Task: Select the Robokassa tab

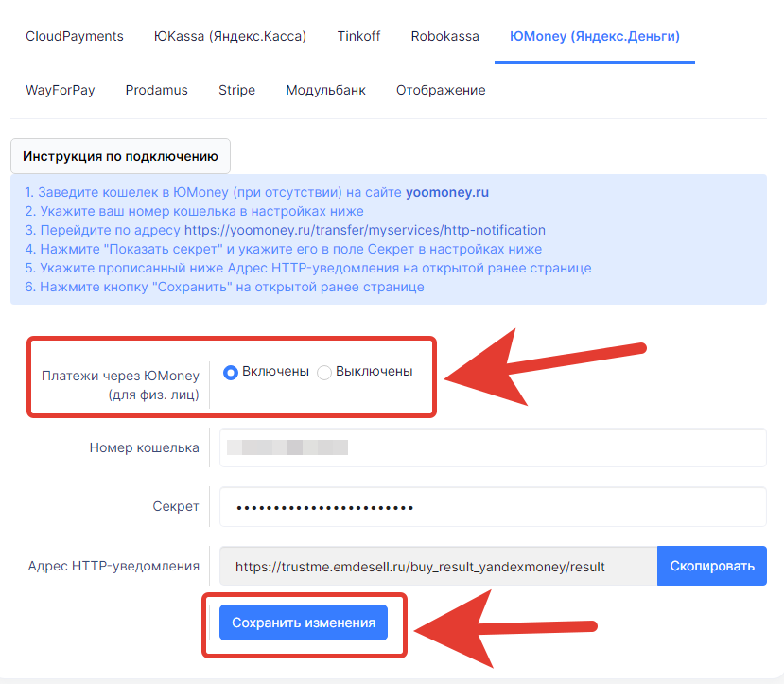Action: point(445,36)
